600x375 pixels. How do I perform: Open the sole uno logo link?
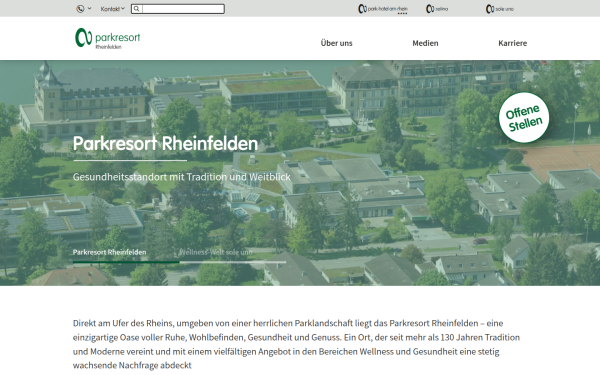[500, 9]
